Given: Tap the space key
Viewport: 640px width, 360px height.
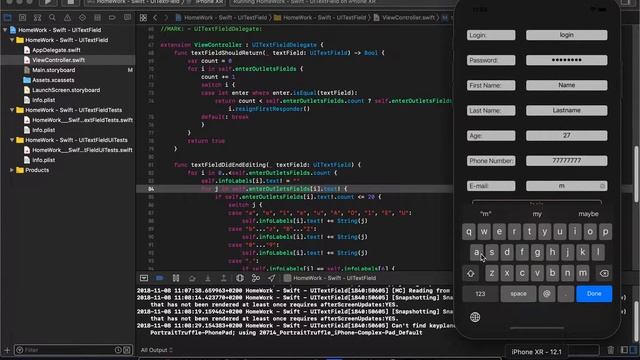Looking at the screenshot, I should 518,294.
